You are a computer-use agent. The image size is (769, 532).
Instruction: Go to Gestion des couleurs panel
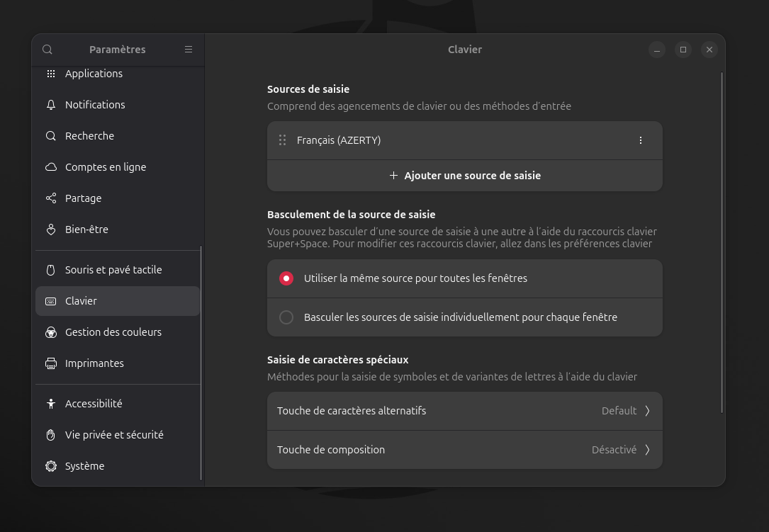(x=113, y=332)
